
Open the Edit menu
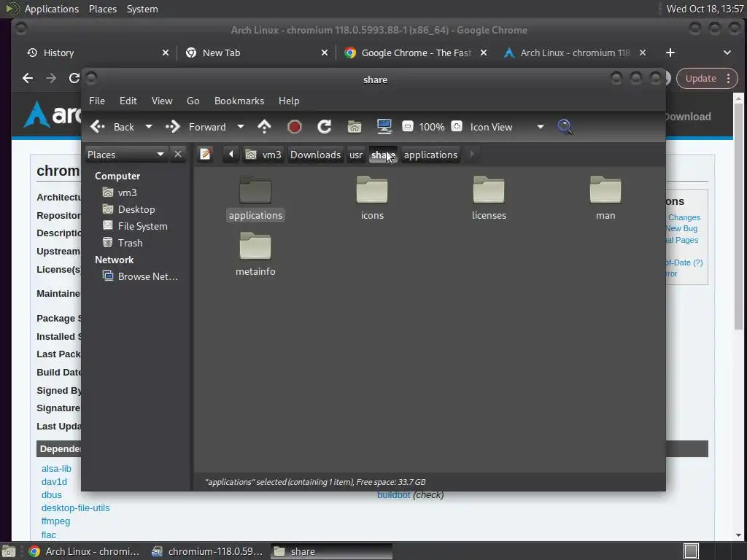pos(128,101)
